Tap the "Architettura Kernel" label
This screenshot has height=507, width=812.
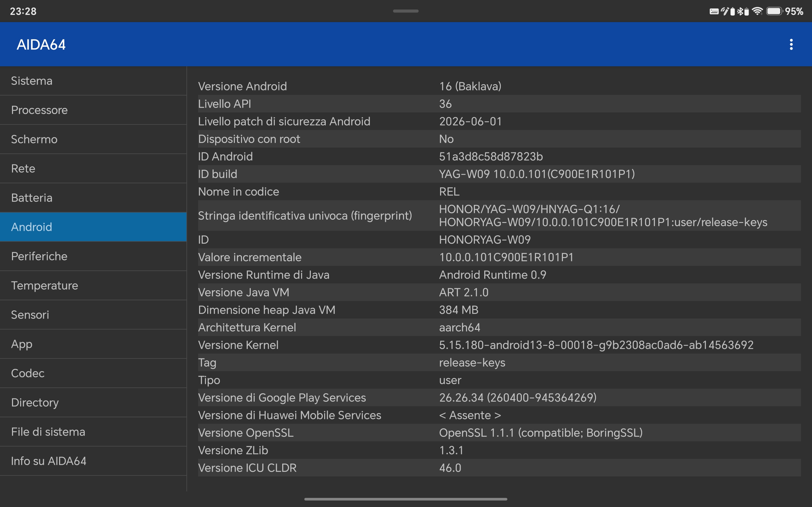(x=247, y=327)
